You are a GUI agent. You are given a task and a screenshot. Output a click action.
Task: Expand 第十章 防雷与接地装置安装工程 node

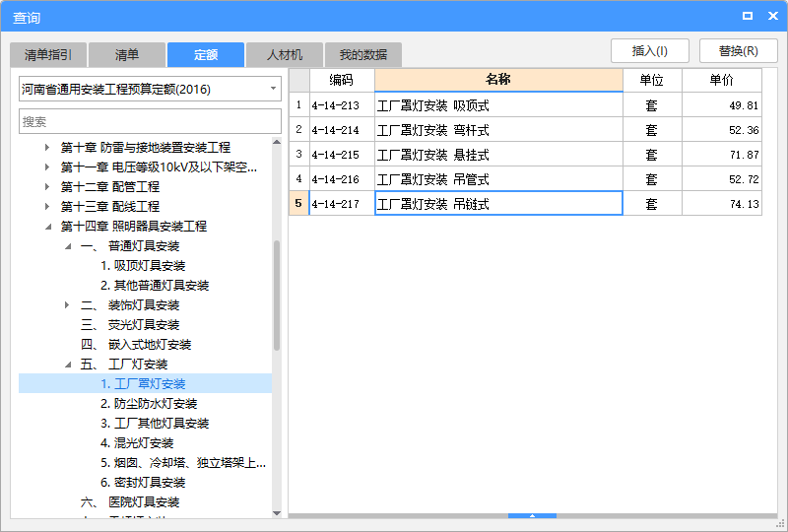[46, 148]
